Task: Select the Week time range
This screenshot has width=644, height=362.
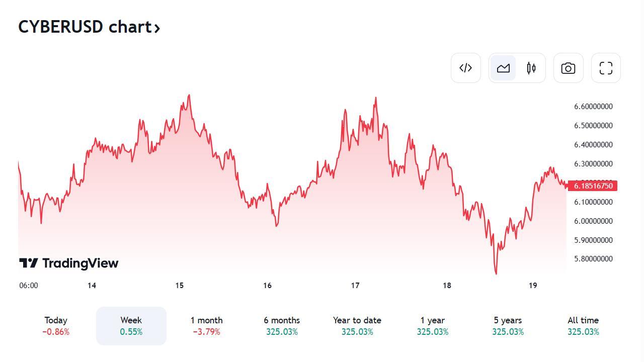Action: coord(131,326)
